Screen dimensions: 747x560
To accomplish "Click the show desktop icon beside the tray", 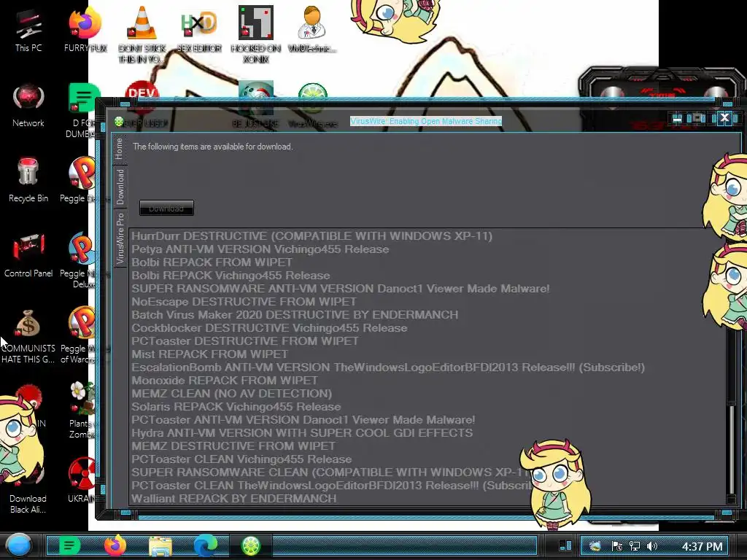I will (565, 545).
